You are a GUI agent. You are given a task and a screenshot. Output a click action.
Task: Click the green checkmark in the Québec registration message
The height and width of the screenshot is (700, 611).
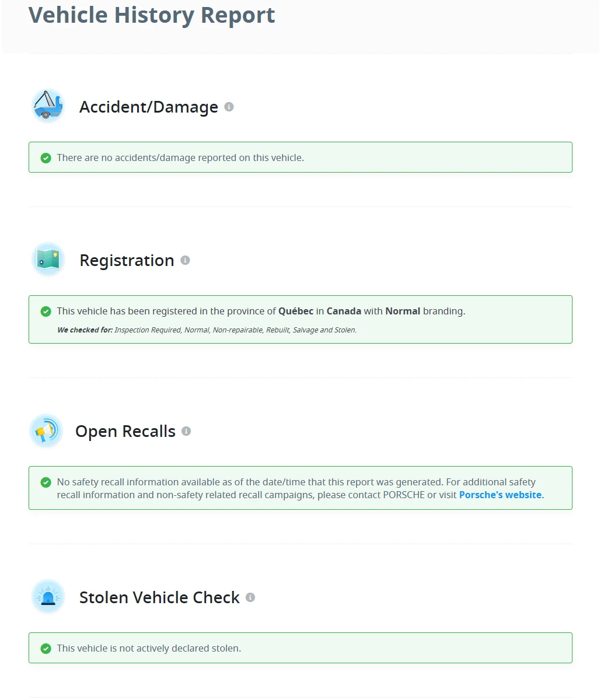pos(46,311)
